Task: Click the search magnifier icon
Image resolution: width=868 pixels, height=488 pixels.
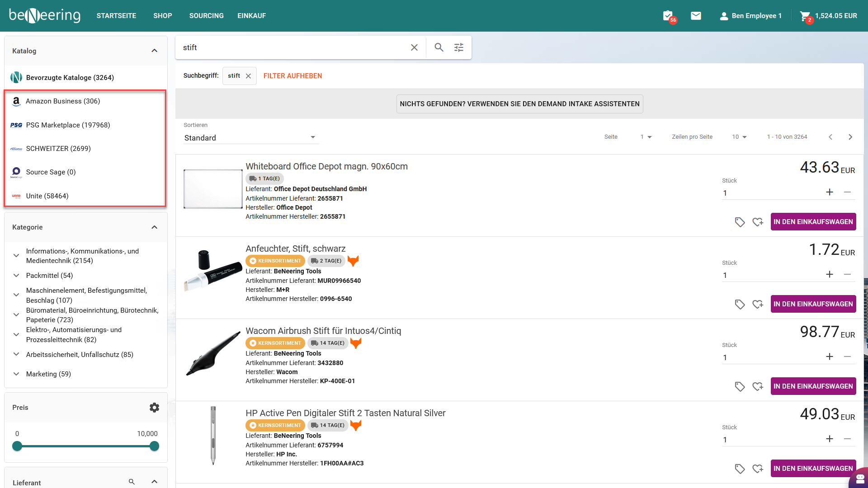Action: click(439, 47)
